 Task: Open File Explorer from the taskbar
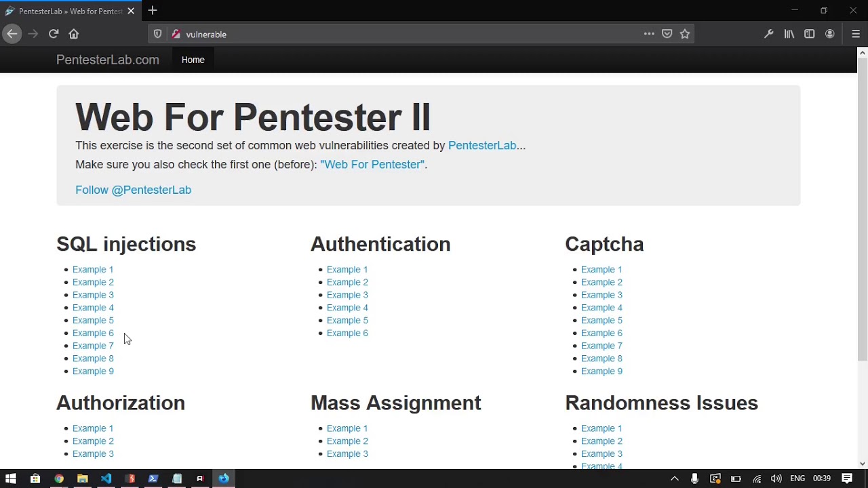(x=83, y=479)
